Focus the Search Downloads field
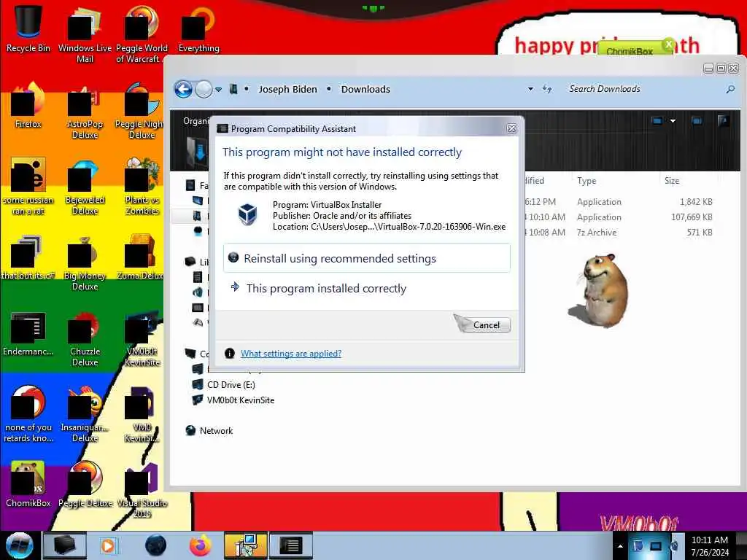The image size is (747, 560). 645,89
